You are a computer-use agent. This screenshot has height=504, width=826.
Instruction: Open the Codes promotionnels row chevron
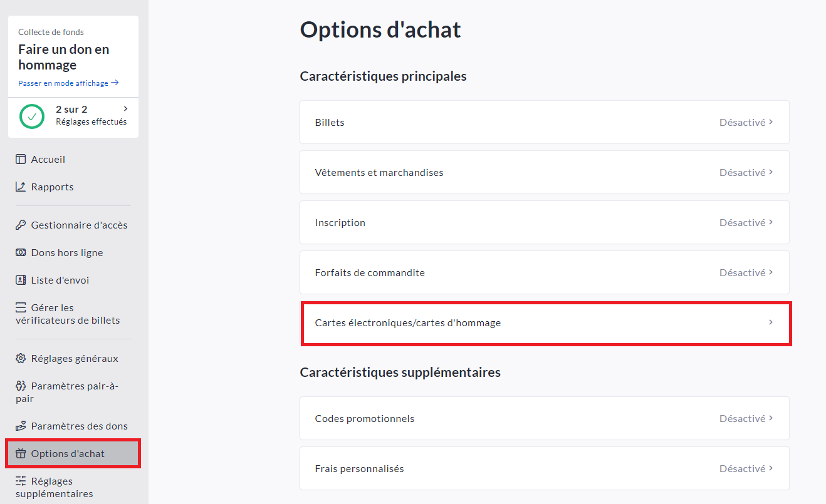[771, 418]
